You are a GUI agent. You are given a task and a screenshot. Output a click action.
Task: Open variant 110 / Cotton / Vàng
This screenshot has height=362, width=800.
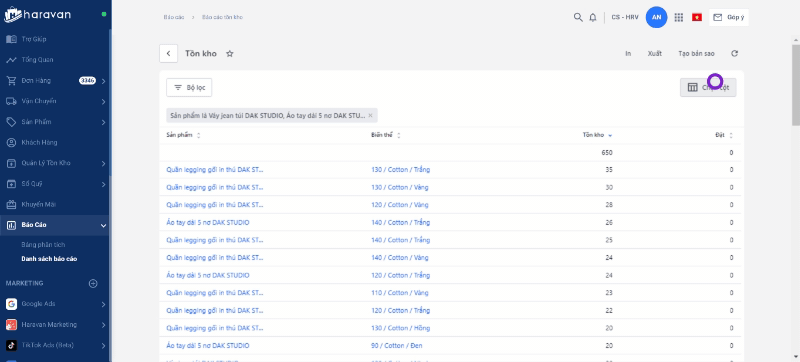399,293
